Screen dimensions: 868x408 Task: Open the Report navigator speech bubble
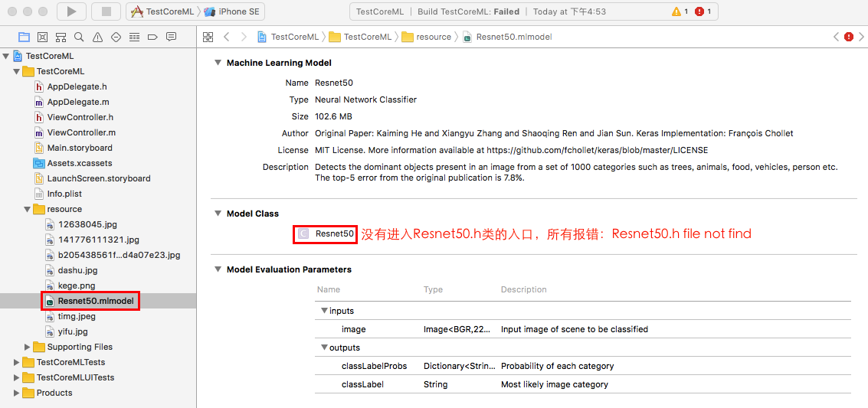[x=171, y=37]
